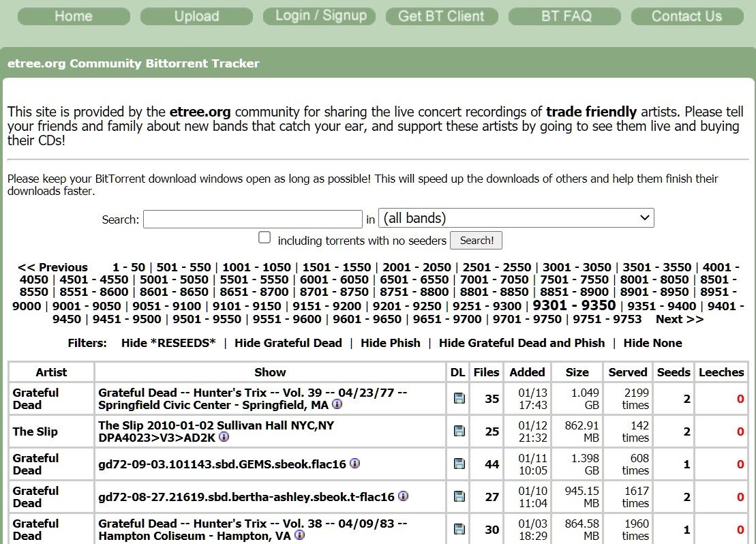Show info for gd72-09-03 GEMS recording

pyautogui.click(x=355, y=464)
